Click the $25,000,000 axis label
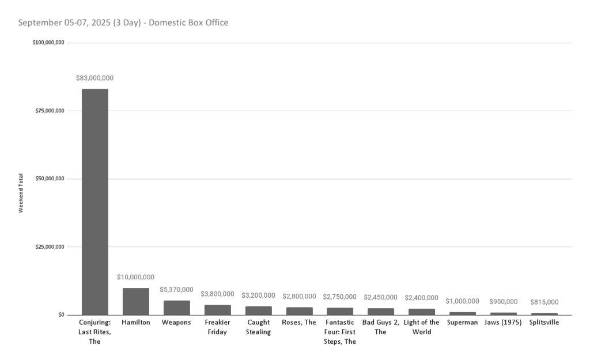The width and height of the screenshot is (590, 364). (x=50, y=247)
